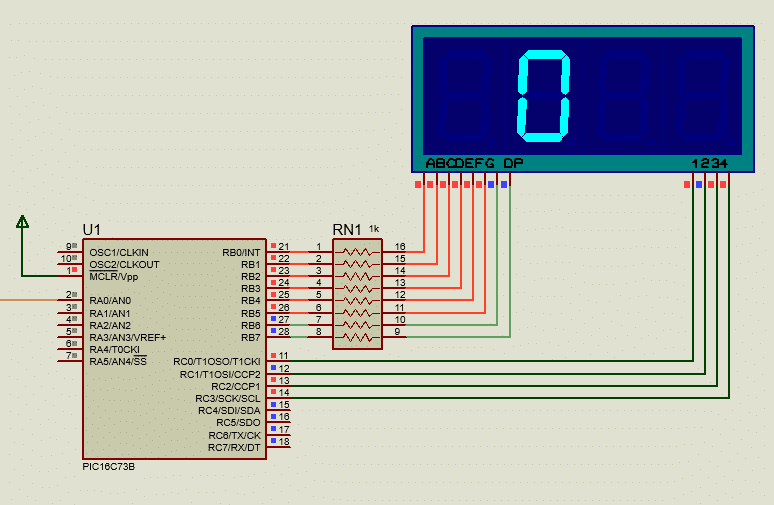Click the RB0/INT pin label
Viewport: 774px width, 505px height.
point(241,253)
